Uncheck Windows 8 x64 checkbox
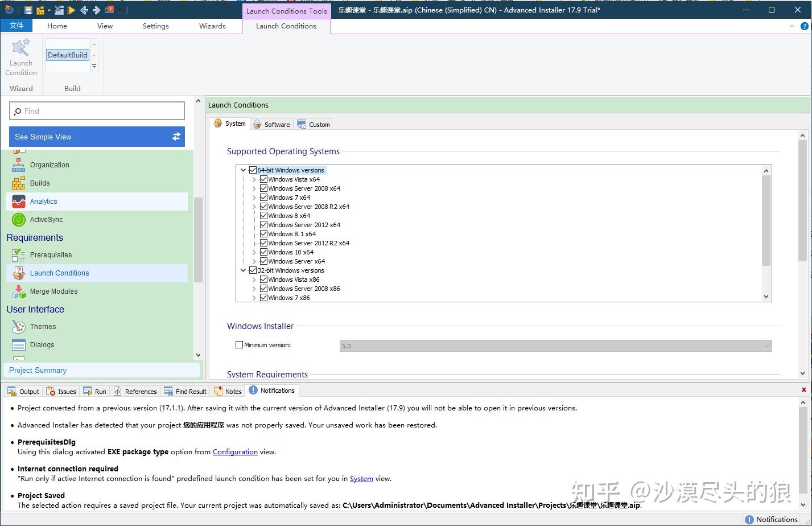812x526 pixels. click(x=264, y=216)
